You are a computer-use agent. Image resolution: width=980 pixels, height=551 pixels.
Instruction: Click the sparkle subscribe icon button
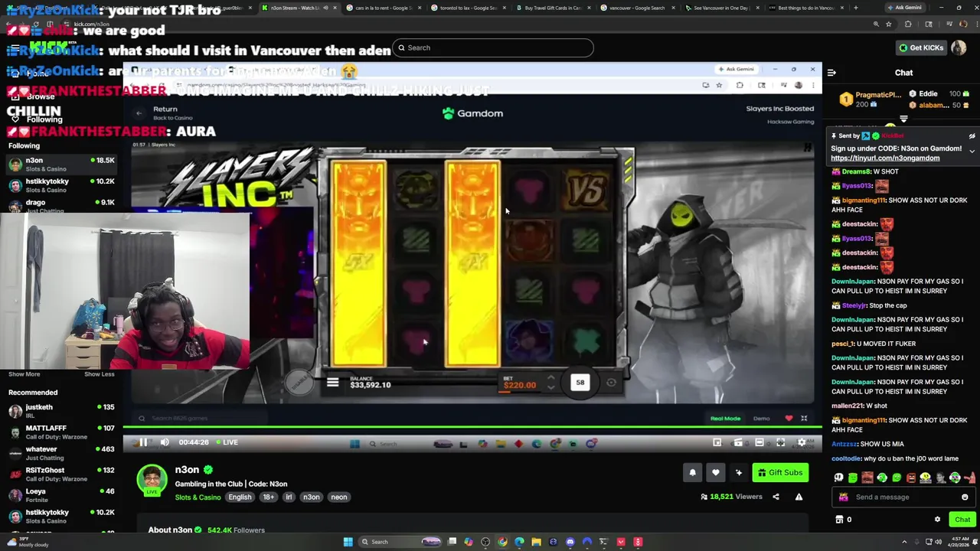pyautogui.click(x=738, y=473)
